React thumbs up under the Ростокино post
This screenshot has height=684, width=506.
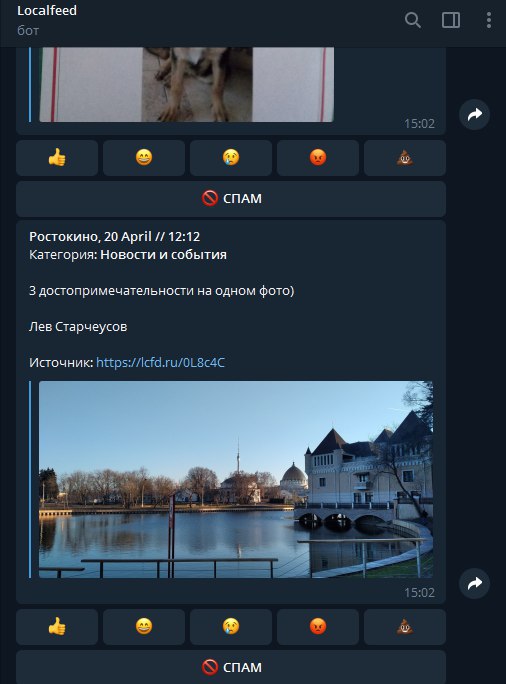57,627
